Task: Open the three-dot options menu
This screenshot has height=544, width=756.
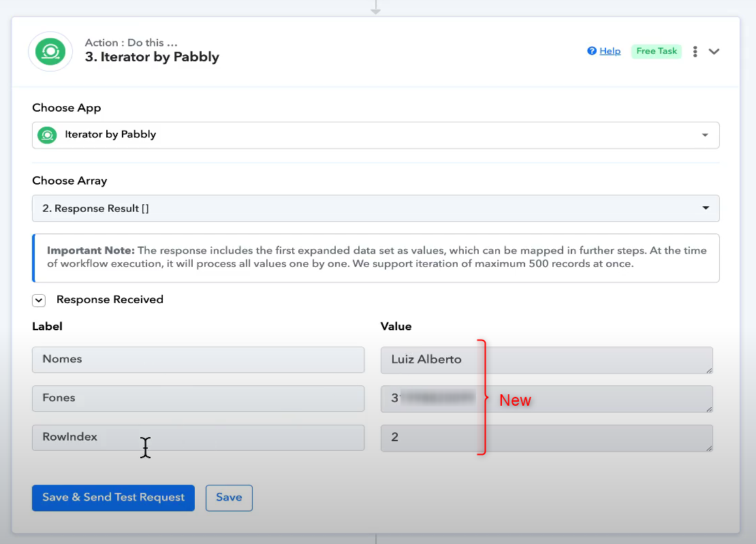Action: point(695,52)
